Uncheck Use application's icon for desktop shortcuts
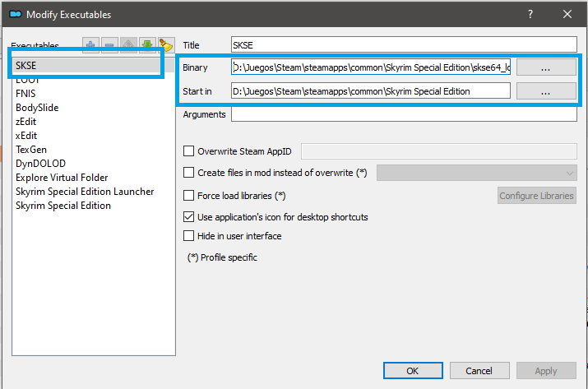 pyautogui.click(x=188, y=217)
